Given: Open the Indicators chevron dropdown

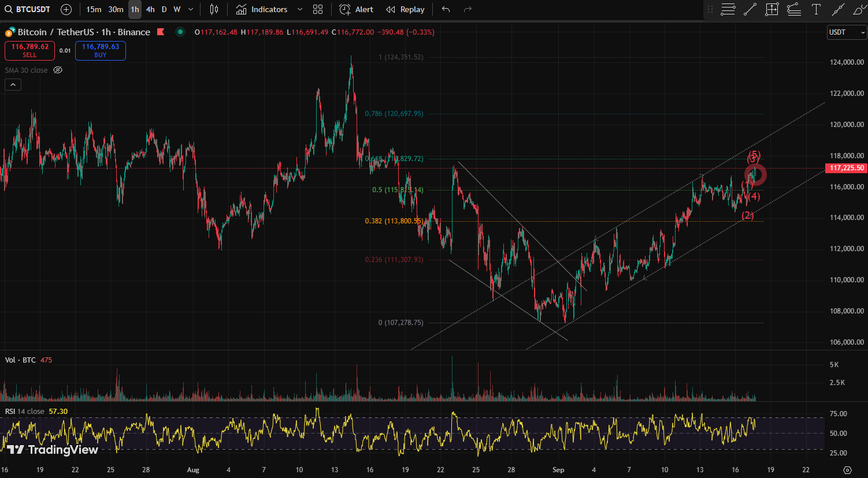Looking at the screenshot, I should pyautogui.click(x=299, y=9).
